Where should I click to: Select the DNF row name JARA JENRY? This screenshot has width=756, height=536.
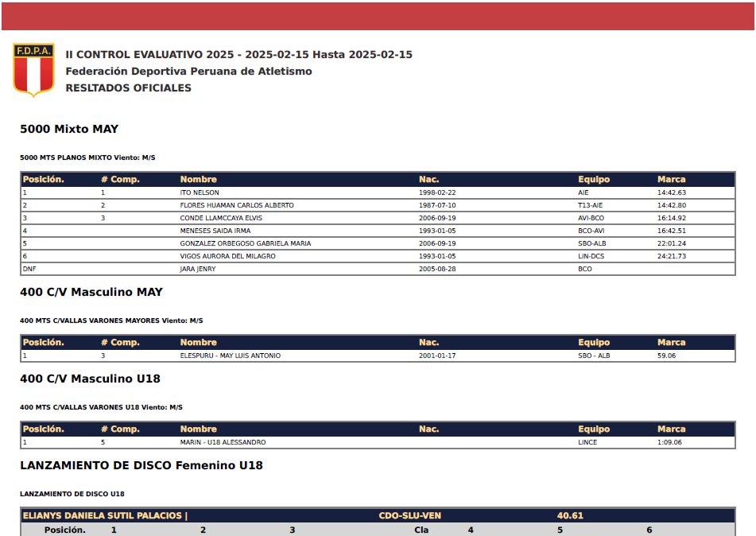click(x=198, y=269)
